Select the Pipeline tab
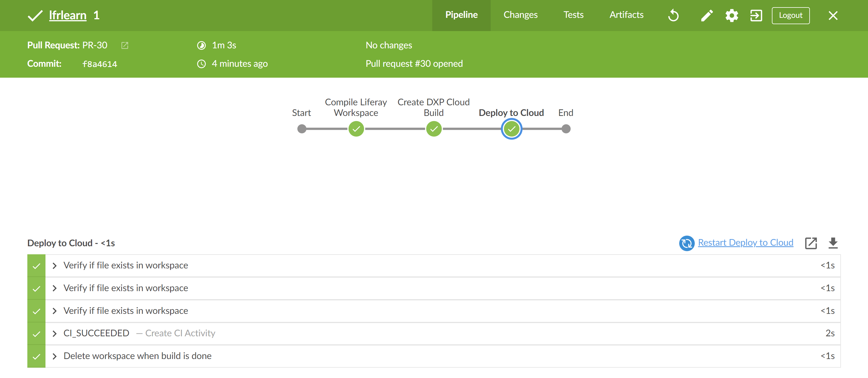Viewport: 868px width, 378px height. click(461, 15)
